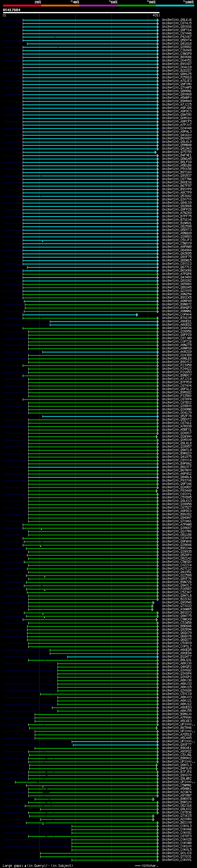This screenshot has width=197, height=868.
Task: Open the UniRef100_A5ANK1 label
Action: pyautogui.click(x=177, y=789)
